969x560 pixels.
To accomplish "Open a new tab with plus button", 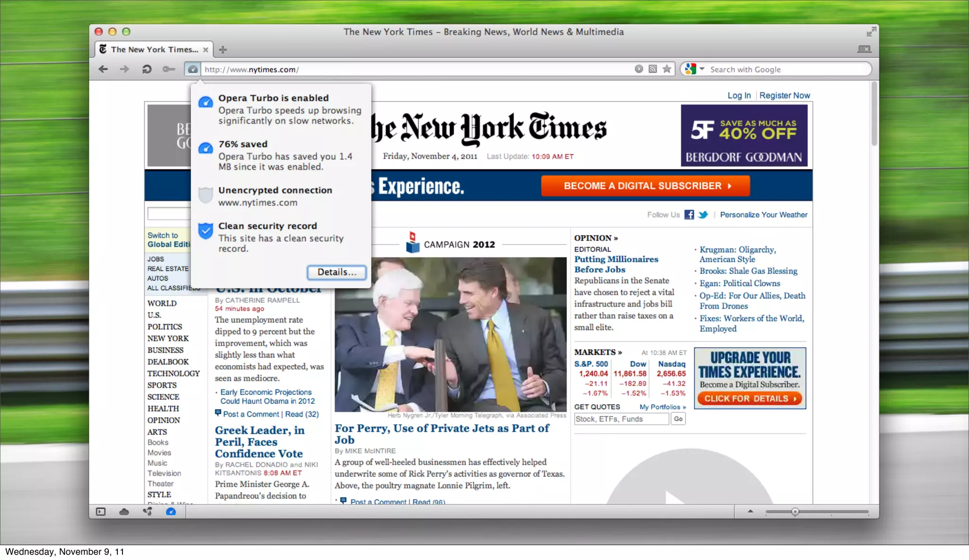I will [223, 50].
